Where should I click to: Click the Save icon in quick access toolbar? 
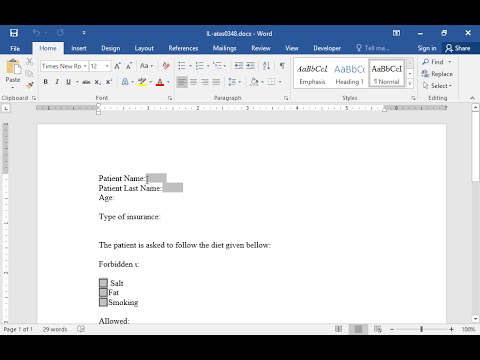tap(14, 33)
